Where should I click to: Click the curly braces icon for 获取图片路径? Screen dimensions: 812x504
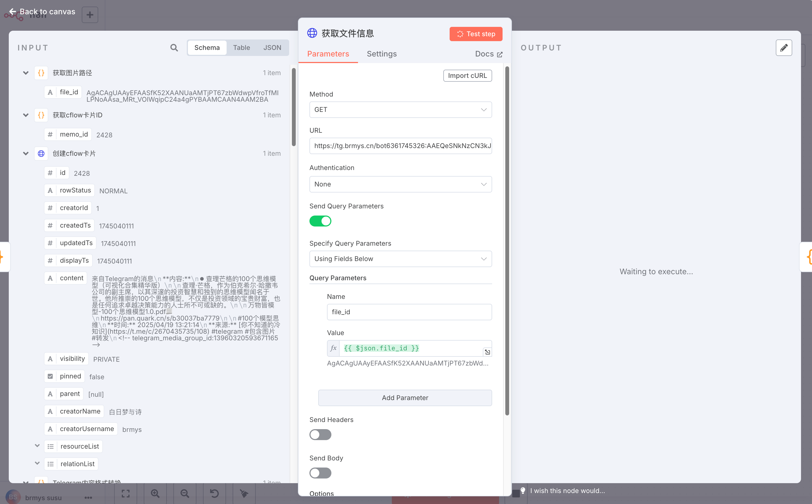tap(41, 73)
